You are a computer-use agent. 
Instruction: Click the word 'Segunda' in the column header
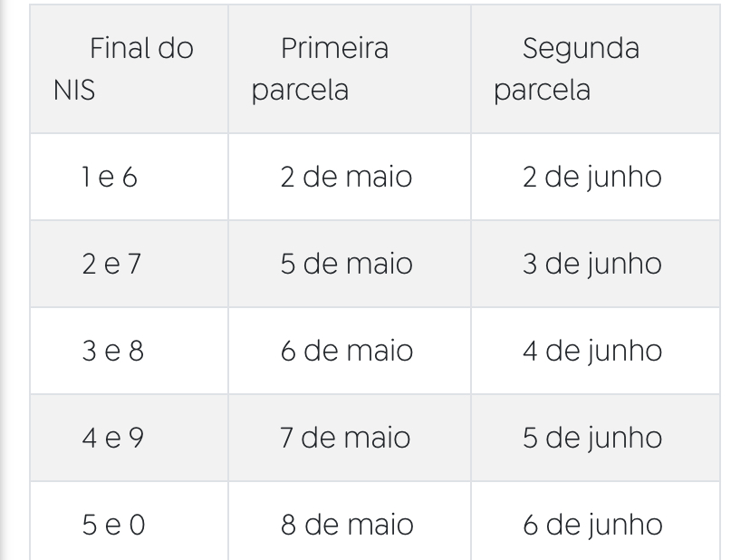581,48
